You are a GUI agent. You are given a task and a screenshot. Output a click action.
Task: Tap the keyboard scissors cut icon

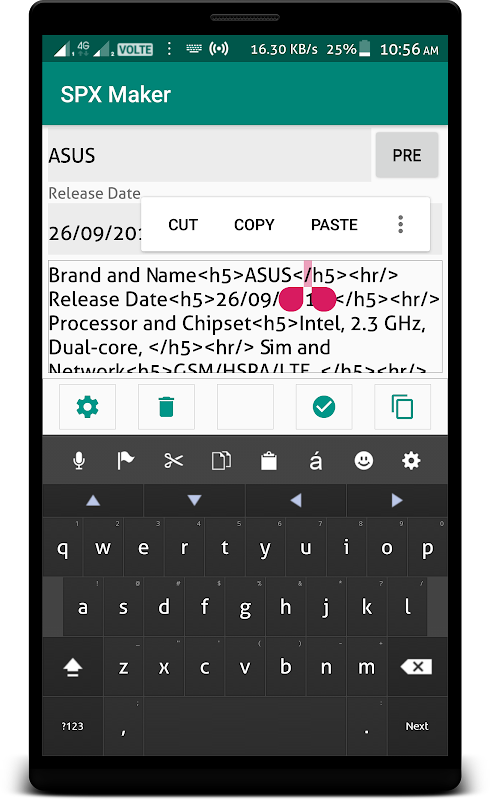coord(174,461)
